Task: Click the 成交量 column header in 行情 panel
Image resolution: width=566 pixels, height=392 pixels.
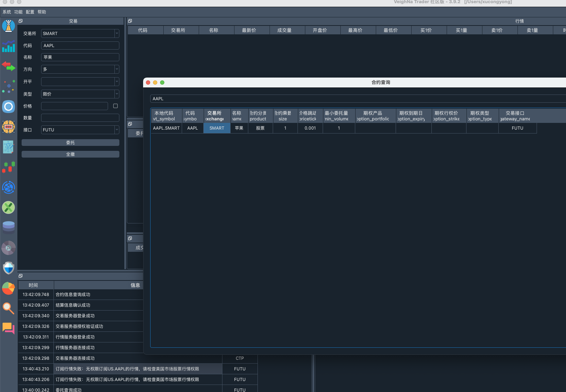Action: tap(287, 30)
